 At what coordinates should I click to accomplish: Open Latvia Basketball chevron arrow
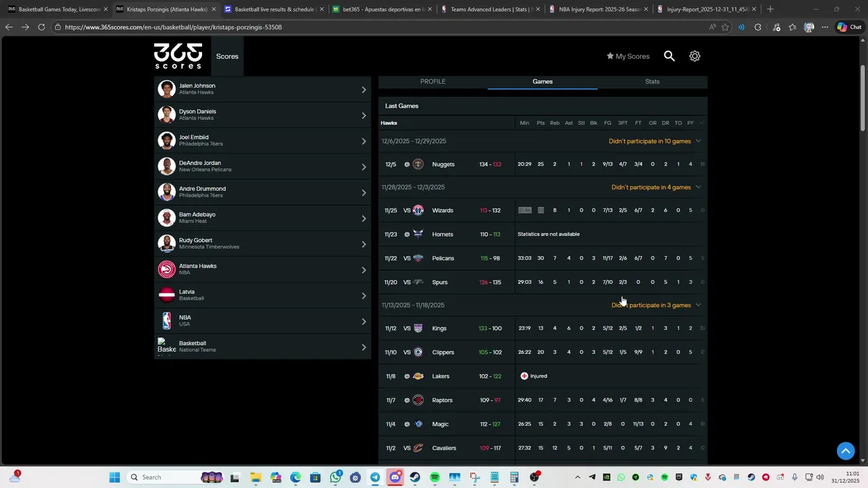point(363,295)
